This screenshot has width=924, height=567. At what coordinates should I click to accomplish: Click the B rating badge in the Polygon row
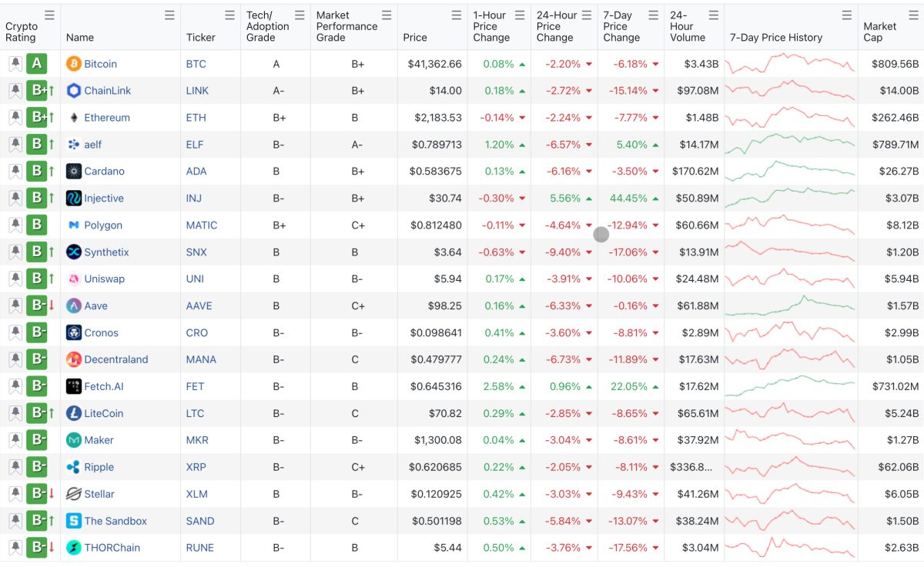pos(37,225)
